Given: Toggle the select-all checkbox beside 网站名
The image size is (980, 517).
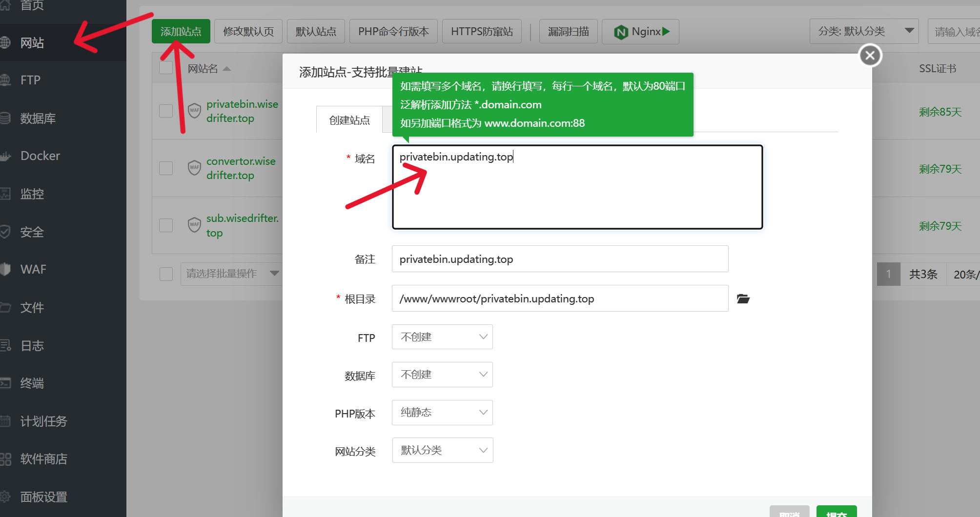Looking at the screenshot, I should pos(166,68).
